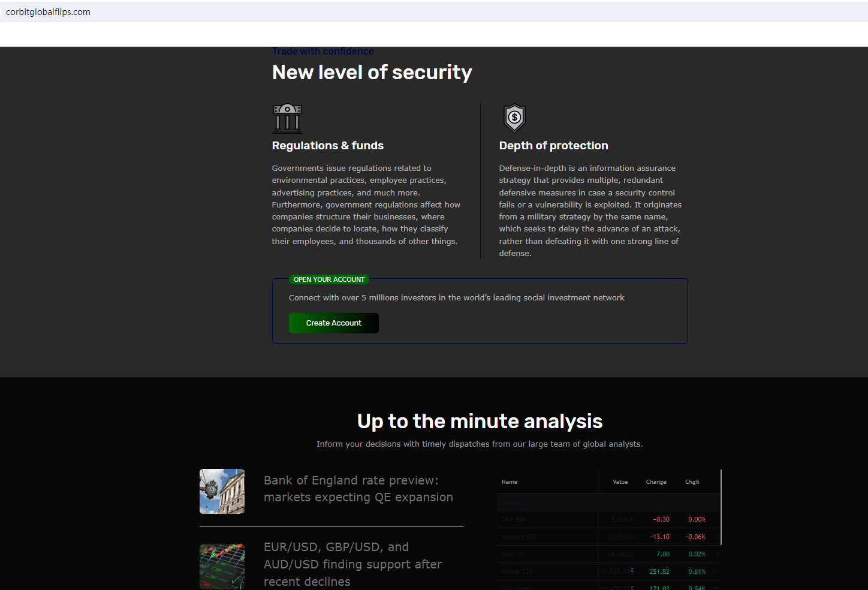The height and width of the screenshot is (590, 868).
Task: Click the -0.06% percent change cell
Action: tap(695, 537)
